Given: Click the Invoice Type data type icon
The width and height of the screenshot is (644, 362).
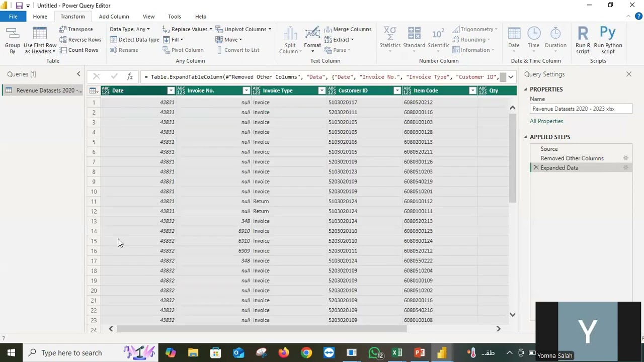Looking at the screenshot, I should click(256, 90).
